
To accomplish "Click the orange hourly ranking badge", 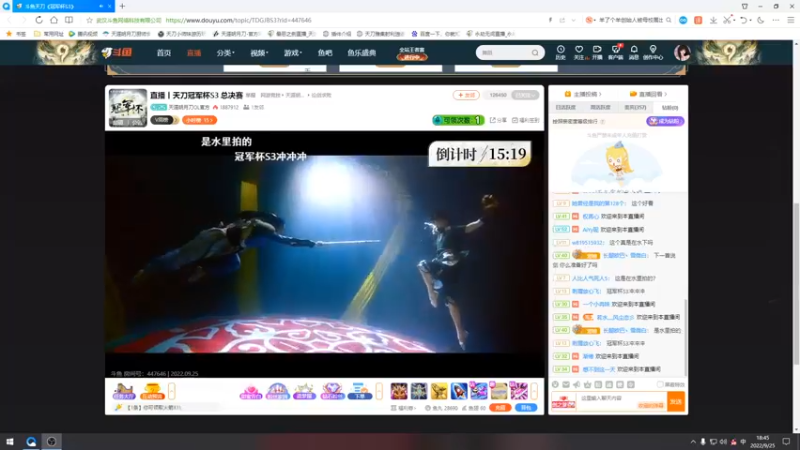I will click(x=199, y=120).
